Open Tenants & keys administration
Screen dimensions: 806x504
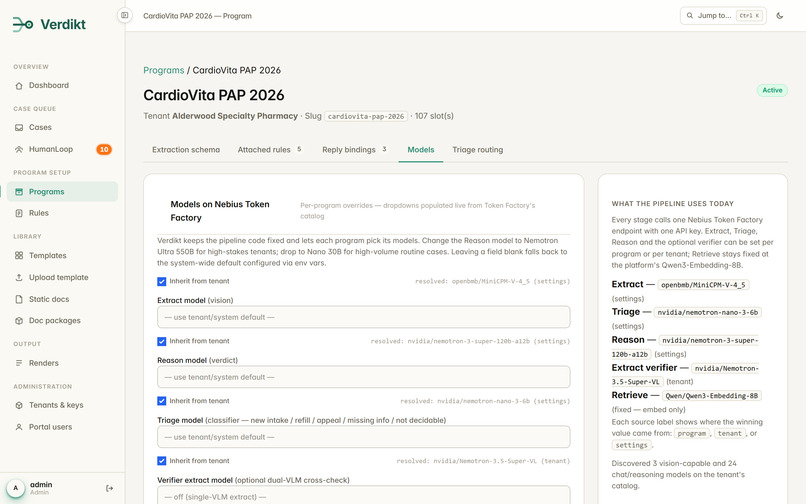coord(62,405)
